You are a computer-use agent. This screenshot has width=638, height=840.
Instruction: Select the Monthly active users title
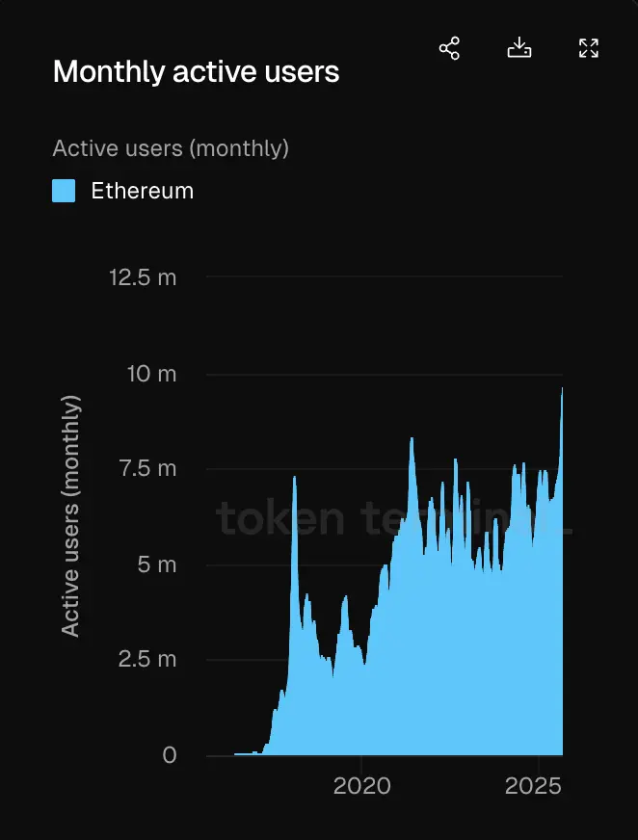[197, 72]
